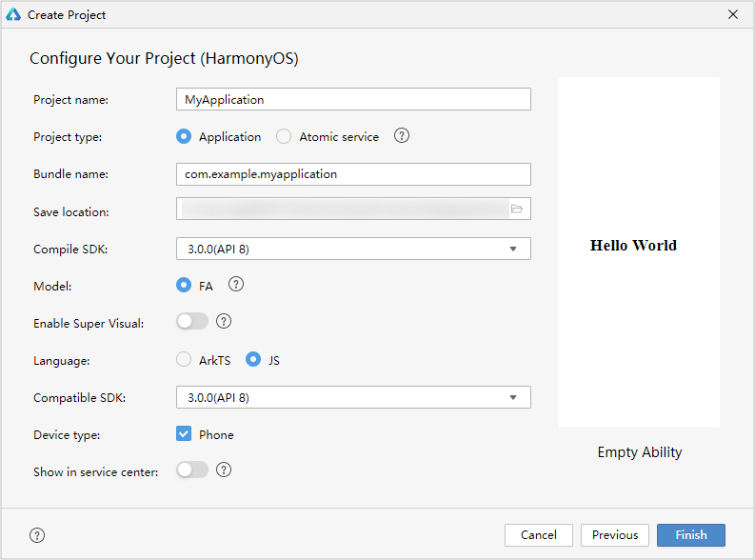The width and height of the screenshot is (755, 560).
Task: Choose ArkTS as the language
Action: tap(184, 360)
